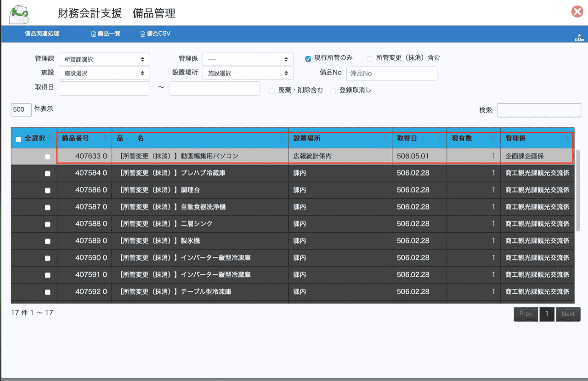The height and width of the screenshot is (381, 588).
Task: Go to the Next page button
Action: [x=568, y=314]
